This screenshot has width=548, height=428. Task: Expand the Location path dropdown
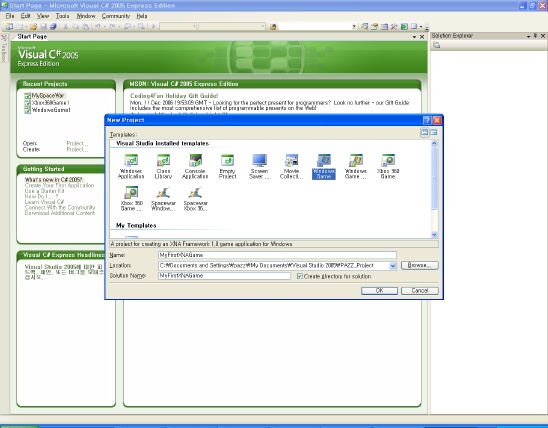point(392,266)
